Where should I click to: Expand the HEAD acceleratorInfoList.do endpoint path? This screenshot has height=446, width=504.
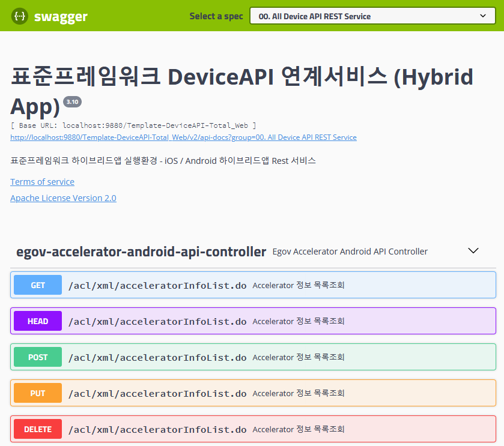point(157,321)
